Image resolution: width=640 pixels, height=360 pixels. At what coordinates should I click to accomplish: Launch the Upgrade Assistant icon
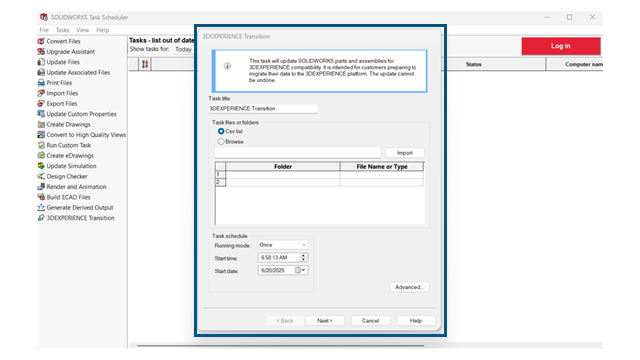[41, 51]
